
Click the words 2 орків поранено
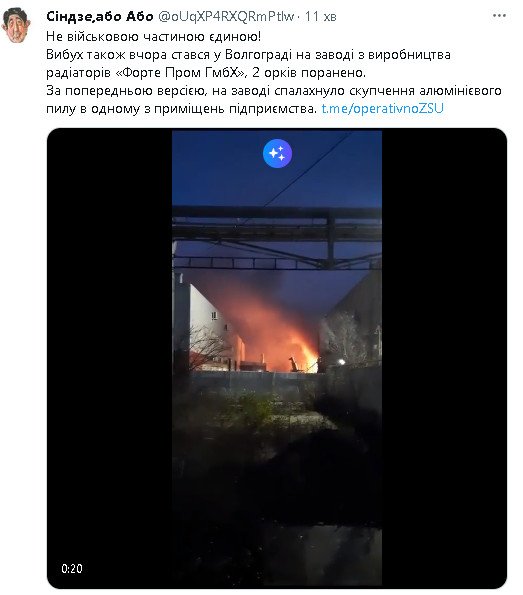click(309, 72)
